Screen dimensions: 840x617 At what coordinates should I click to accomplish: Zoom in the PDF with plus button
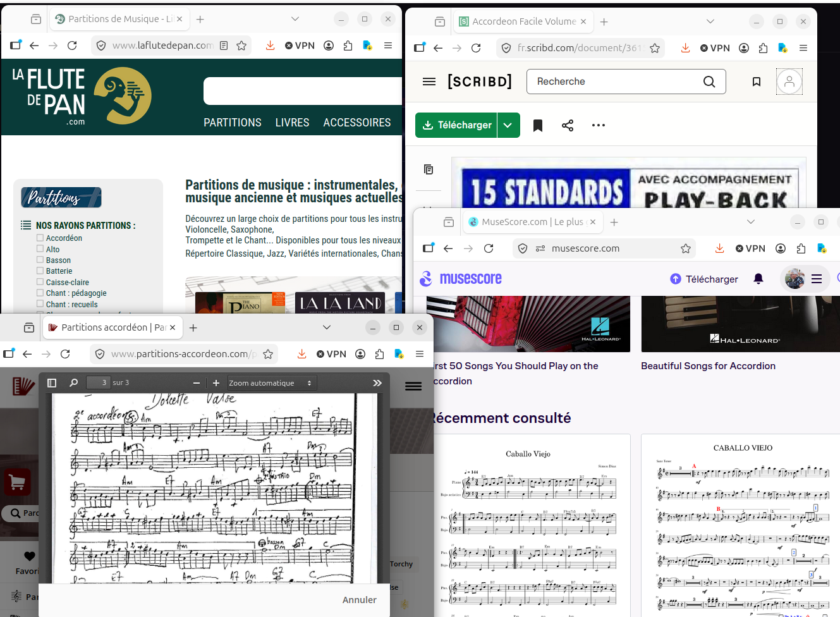point(216,382)
